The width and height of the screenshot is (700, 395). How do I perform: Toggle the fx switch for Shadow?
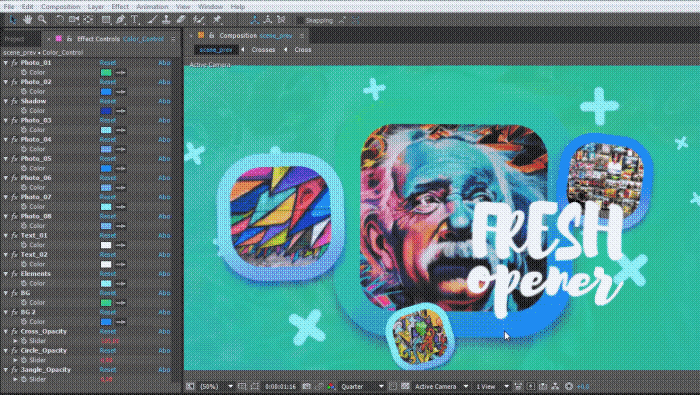pos(14,101)
